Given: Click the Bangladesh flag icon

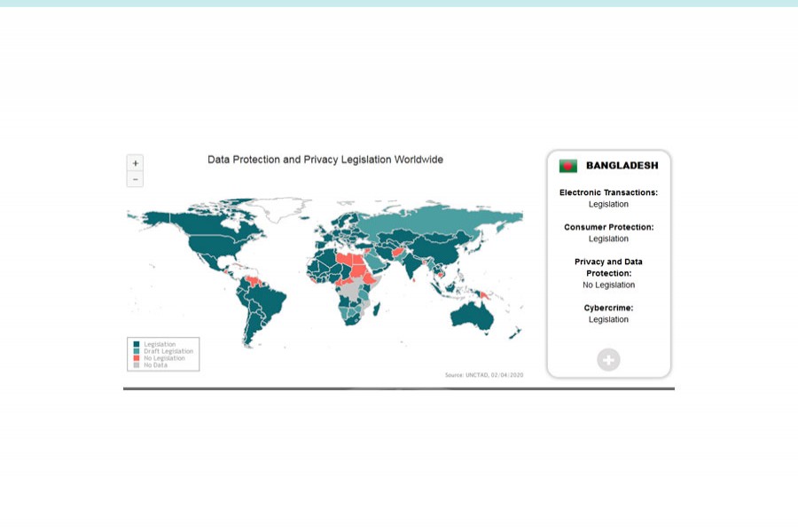Looking at the screenshot, I should [x=568, y=166].
